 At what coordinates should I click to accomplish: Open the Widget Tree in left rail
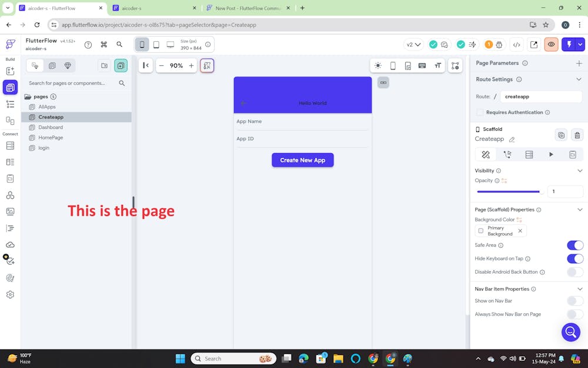(10, 104)
